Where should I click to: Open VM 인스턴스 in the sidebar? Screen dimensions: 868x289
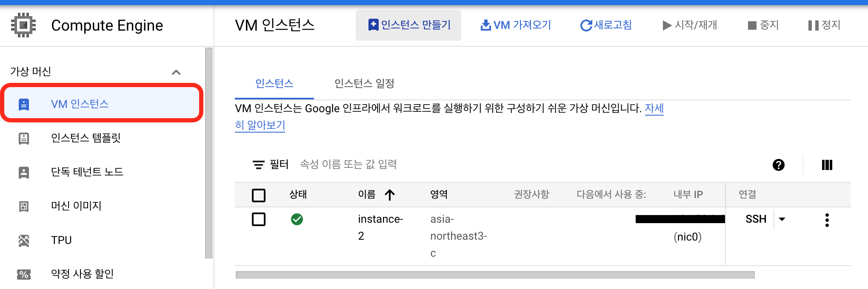click(102, 104)
